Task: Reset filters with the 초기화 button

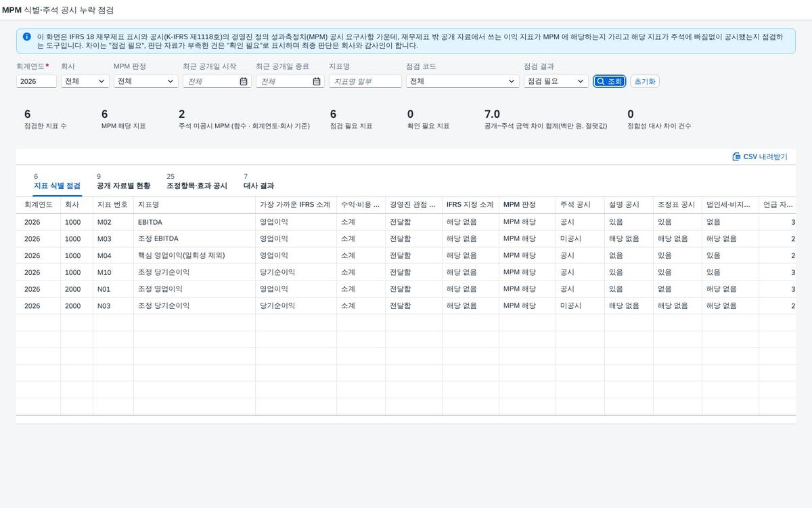Action: [x=645, y=81]
